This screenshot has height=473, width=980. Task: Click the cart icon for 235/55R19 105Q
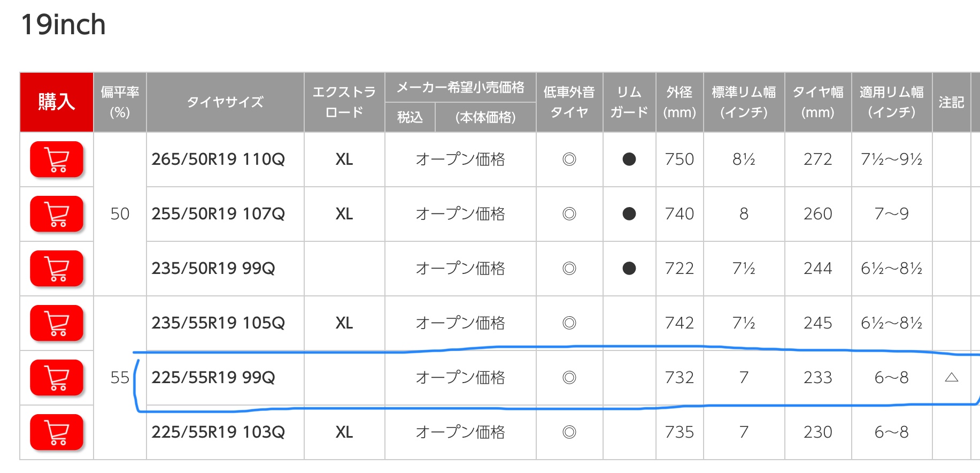tap(57, 323)
